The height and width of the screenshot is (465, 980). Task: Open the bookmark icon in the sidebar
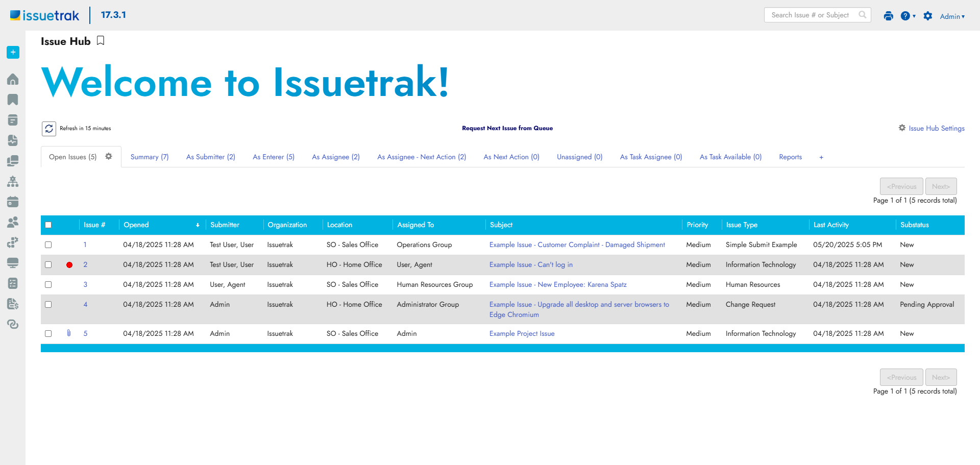(x=13, y=100)
